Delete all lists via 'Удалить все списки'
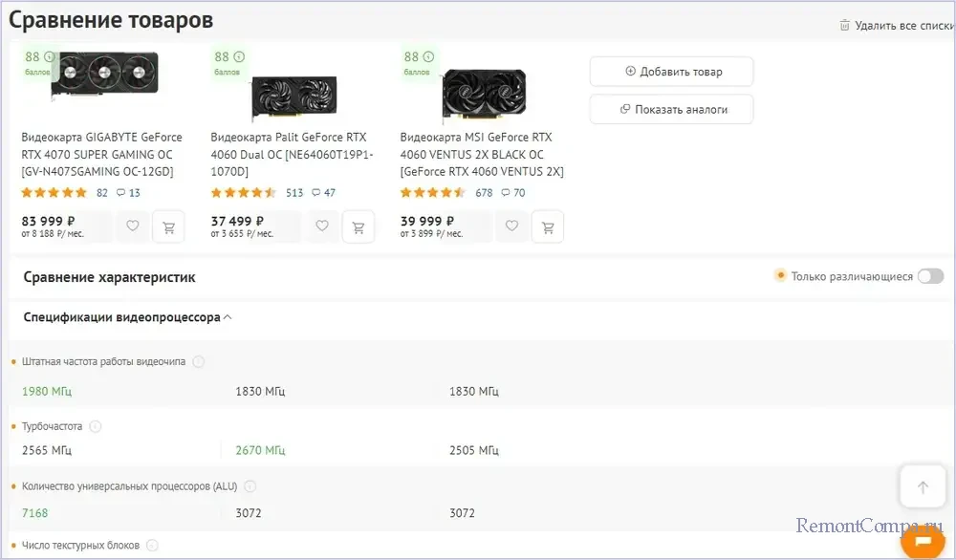The height and width of the screenshot is (560, 956). point(897,26)
